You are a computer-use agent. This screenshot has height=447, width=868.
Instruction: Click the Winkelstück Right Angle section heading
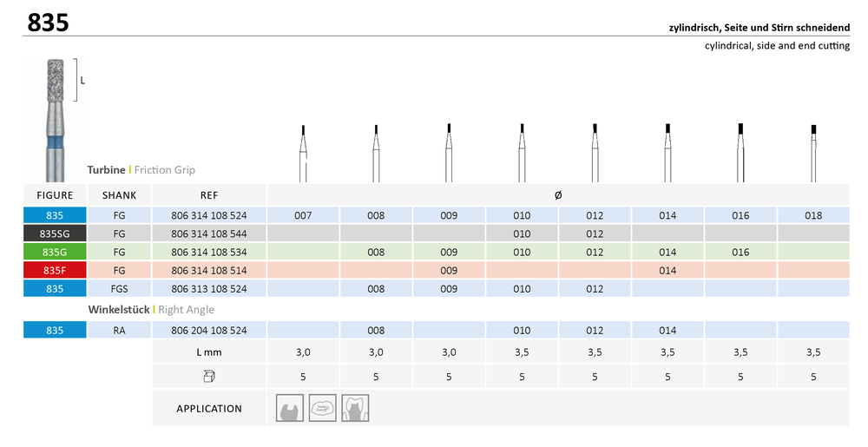coord(151,309)
